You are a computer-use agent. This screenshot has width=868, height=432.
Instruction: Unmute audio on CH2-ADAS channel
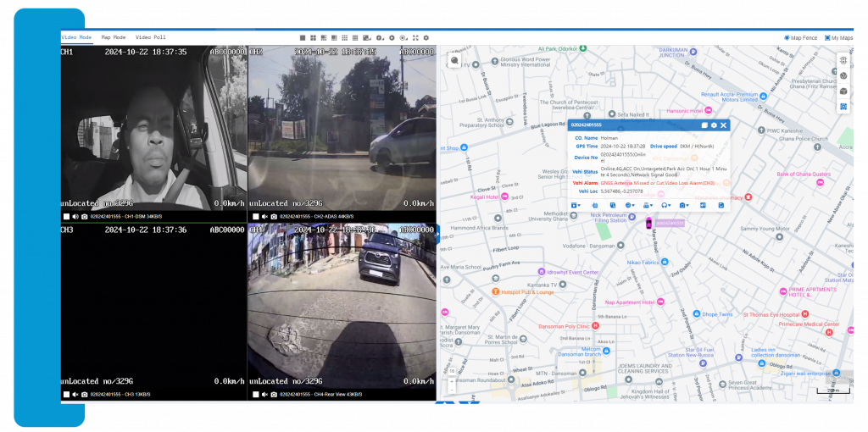coord(264,217)
